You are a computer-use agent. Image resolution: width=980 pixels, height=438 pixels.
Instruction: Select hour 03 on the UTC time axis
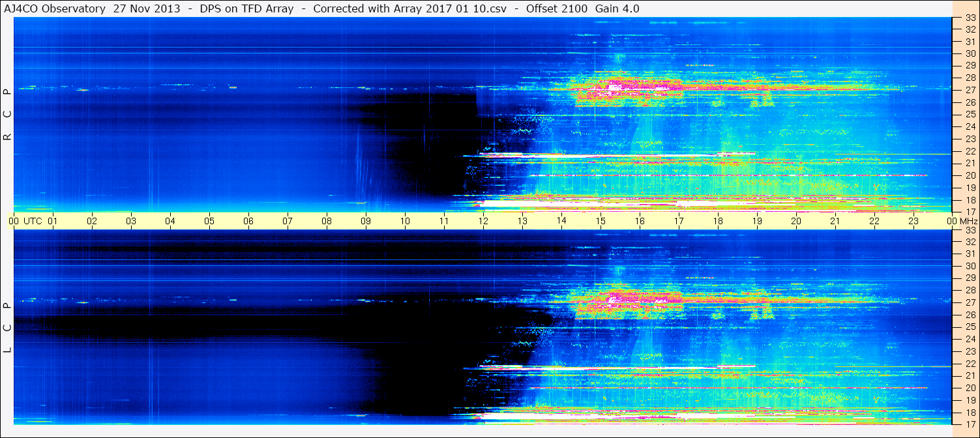tap(131, 221)
